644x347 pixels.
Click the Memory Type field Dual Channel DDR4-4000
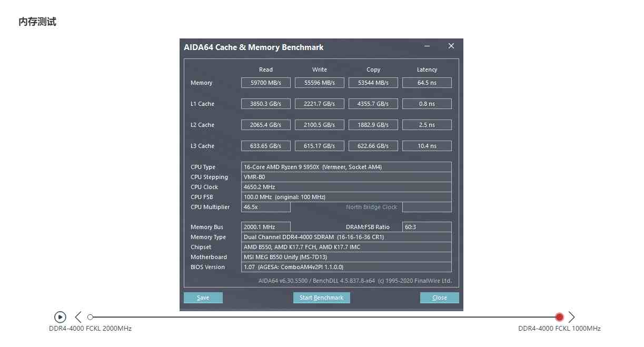(346, 237)
